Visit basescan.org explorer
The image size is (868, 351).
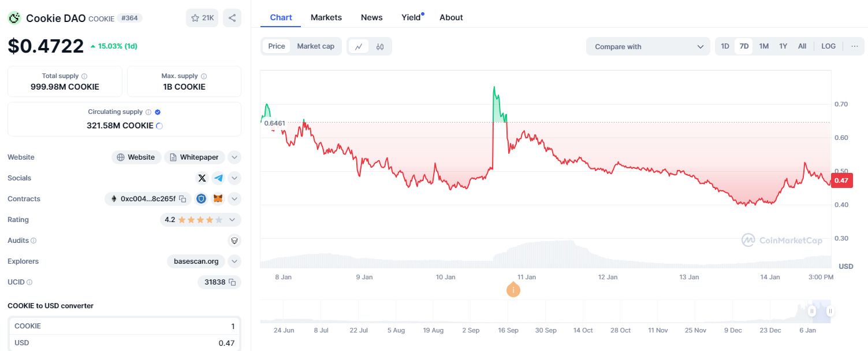(195, 261)
